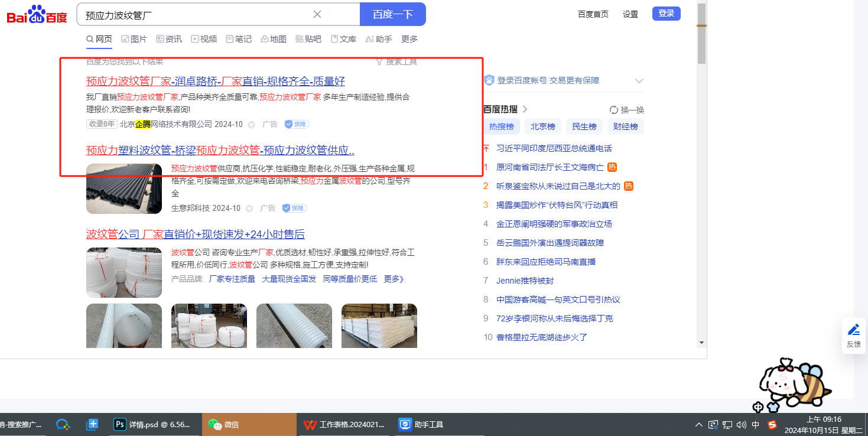Select the 财经榜 hot list tab
Viewport: 868px width, 436px height.
tap(626, 126)
